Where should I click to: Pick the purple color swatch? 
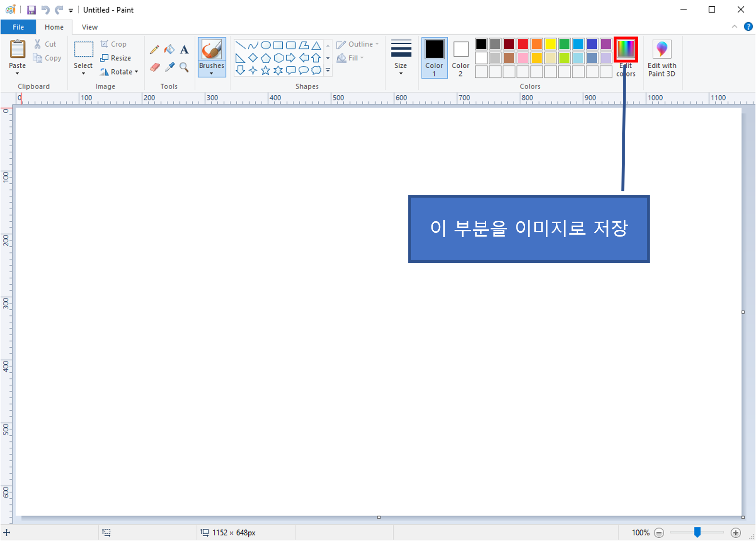[x=606, y=44]
